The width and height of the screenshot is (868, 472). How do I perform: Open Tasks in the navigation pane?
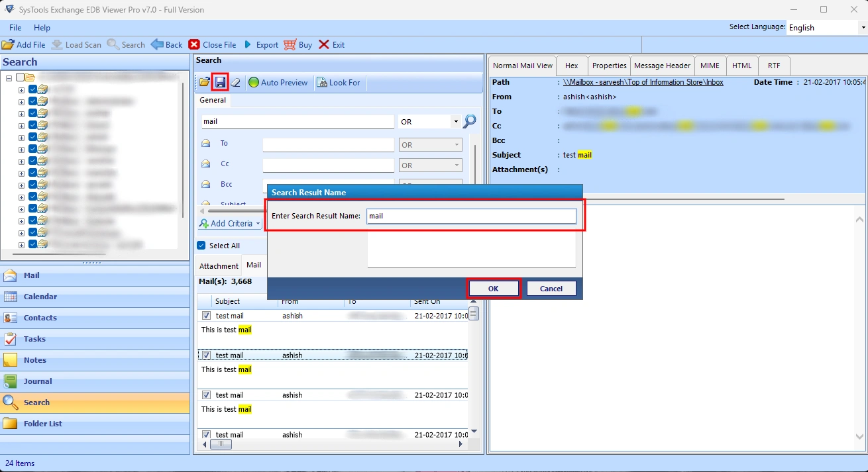point(95,339)
